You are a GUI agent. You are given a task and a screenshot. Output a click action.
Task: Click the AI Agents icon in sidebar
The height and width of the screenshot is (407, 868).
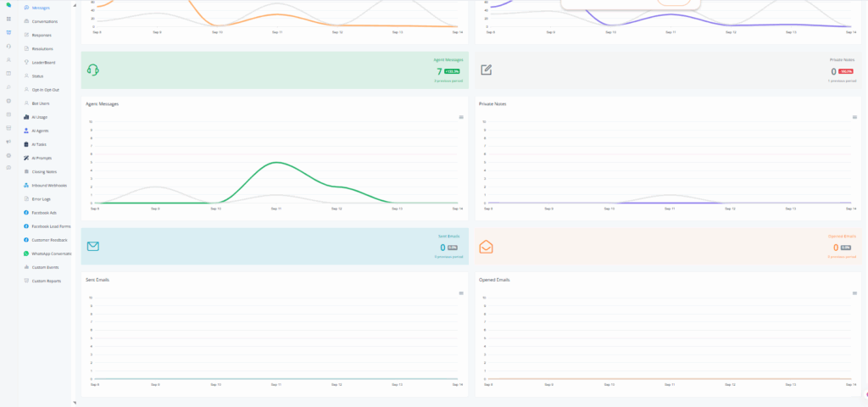tap(26, 131)
